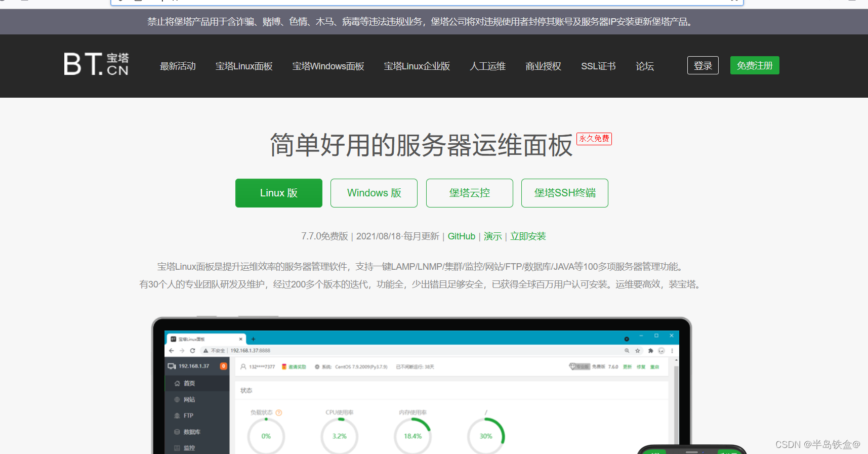Go to 宝塔Linux企业版 page
Image resolution: width=868 pixels, height=454 pixels.
click(417, 66)
